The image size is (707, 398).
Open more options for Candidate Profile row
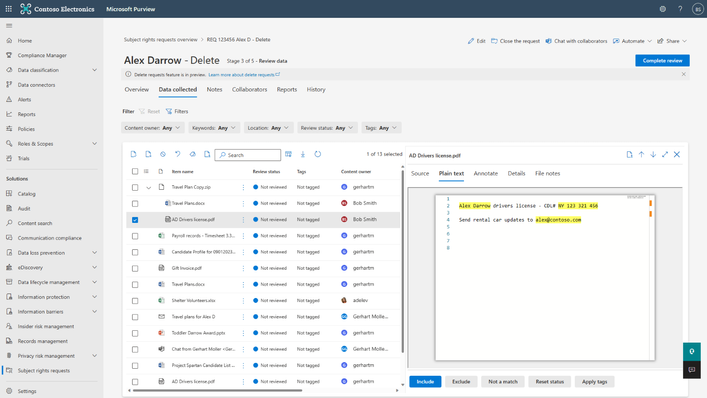[x=243, y=252]
